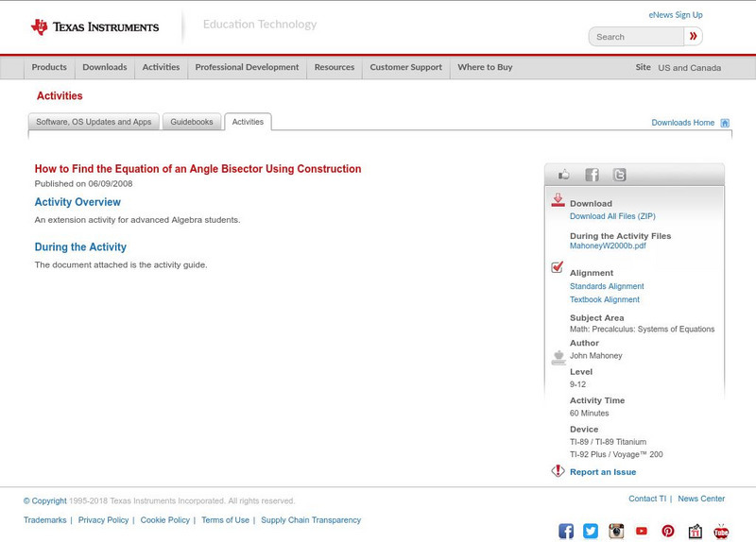
Task: Click the Downloads Home house icon
Action: click(725, 123)
